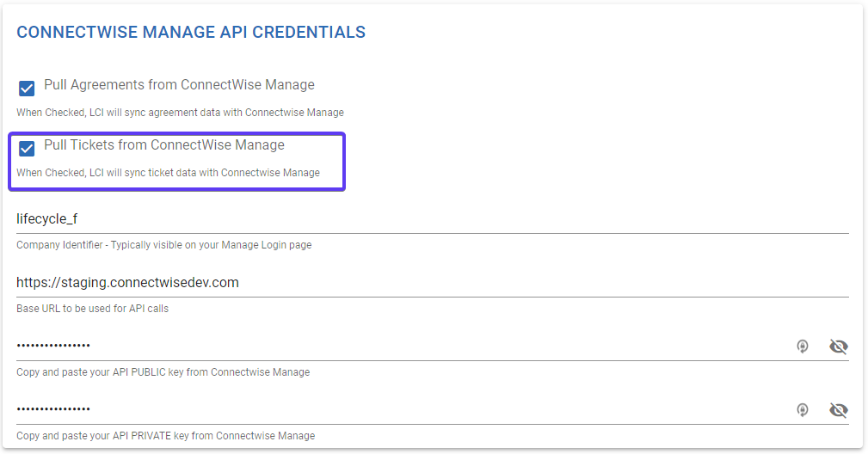Click the lock-refresh icon in PRIVATE key field
The height and width of the screenshot is (454, 868).
tap(802, 410)
